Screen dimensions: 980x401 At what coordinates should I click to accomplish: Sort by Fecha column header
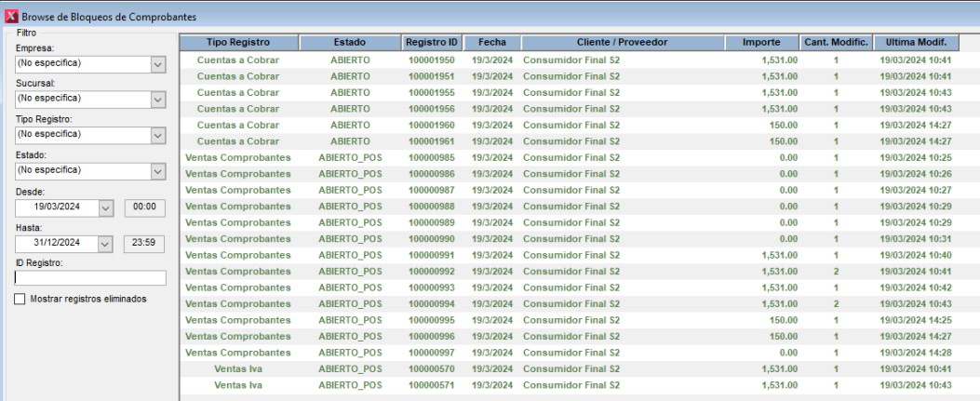click(492, 43)
